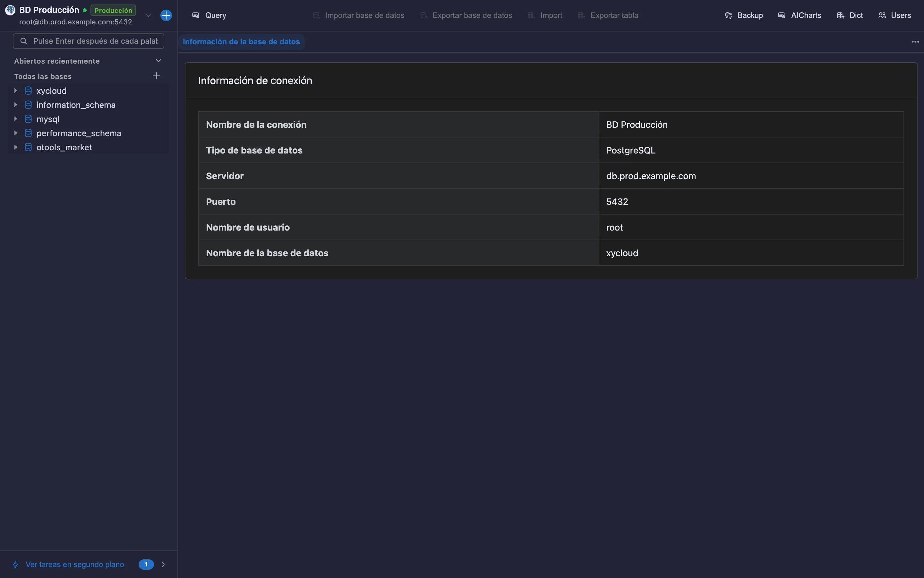This screenshot has width=924, height=578.
Task: Select the xycloud database icon
Action: 28,91
